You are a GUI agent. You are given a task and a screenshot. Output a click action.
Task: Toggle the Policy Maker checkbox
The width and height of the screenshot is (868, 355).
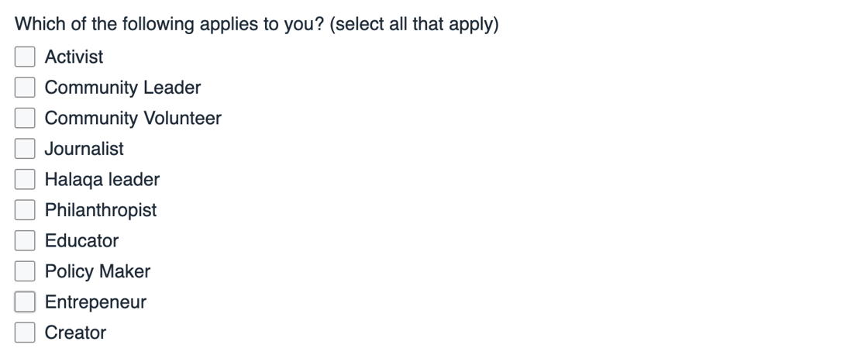pos(26,271)
